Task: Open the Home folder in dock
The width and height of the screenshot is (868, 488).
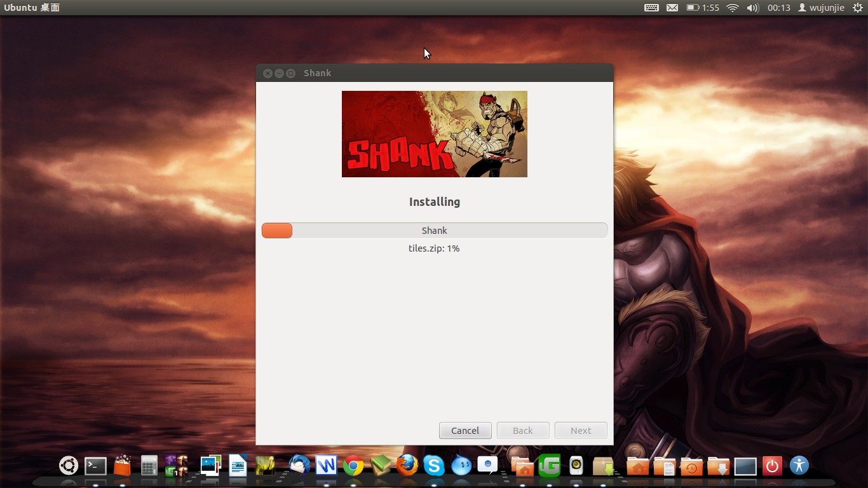Action: coord(638,466)
